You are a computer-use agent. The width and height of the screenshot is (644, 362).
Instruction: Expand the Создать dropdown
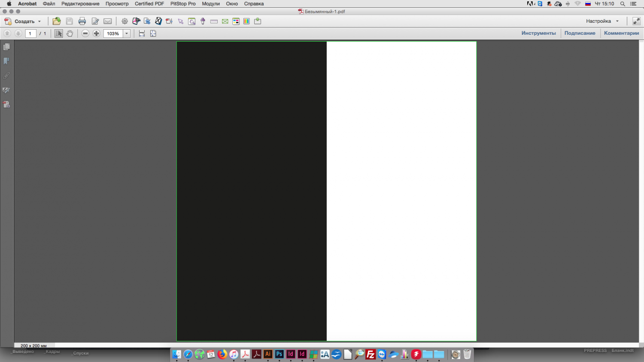(x=39, y=21)
